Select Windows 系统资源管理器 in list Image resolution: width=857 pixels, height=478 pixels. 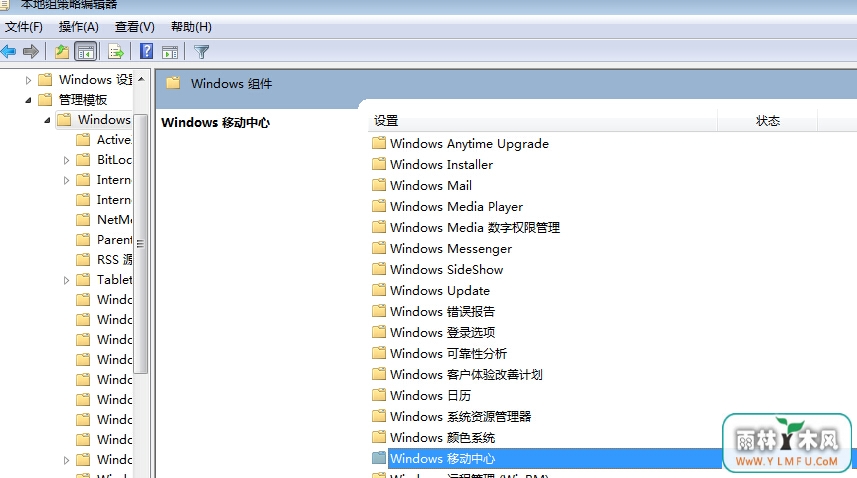(460, 416)
